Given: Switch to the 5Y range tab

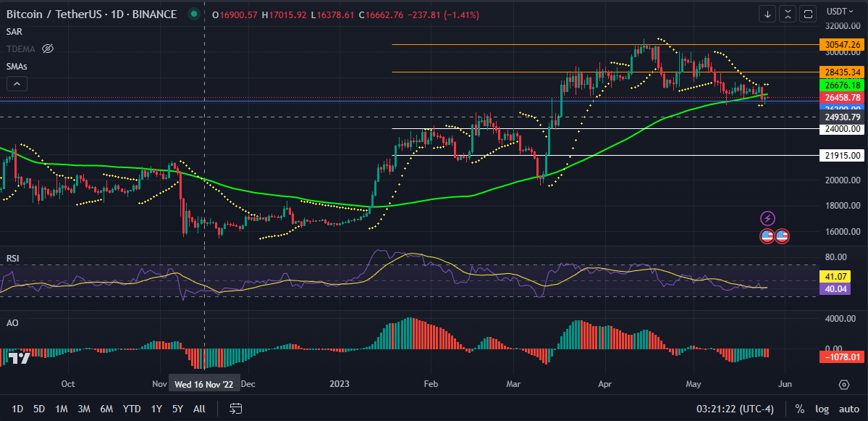Looking at the screenshot, I should (177, 409).
